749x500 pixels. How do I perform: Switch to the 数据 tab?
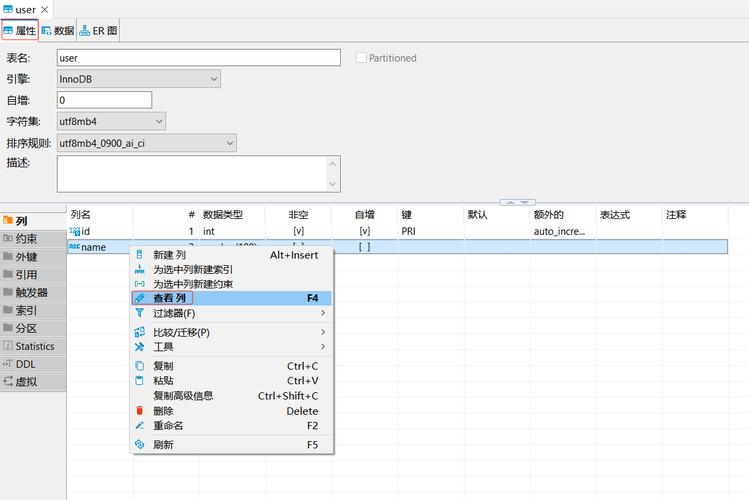[58, 31]
